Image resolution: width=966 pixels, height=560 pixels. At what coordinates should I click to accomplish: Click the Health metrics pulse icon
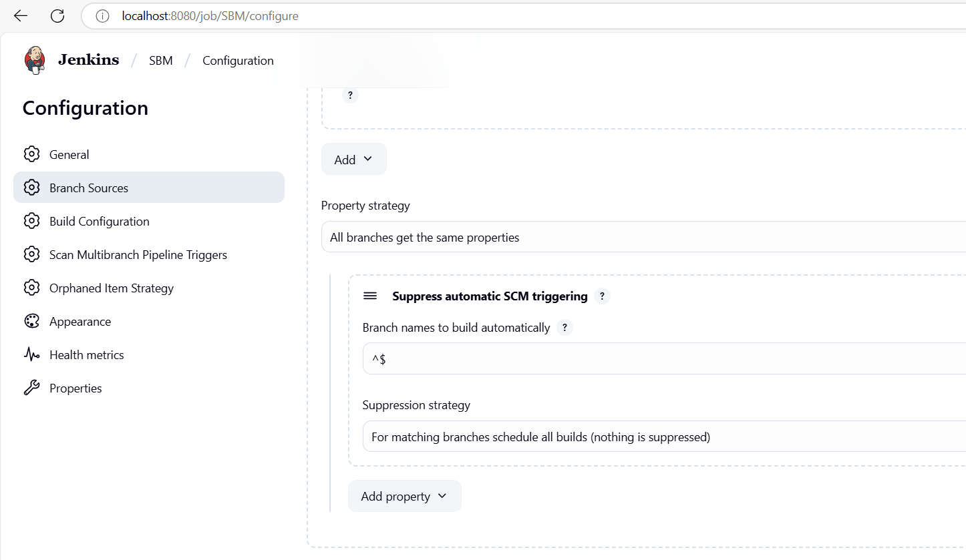[x=31, y=355]
